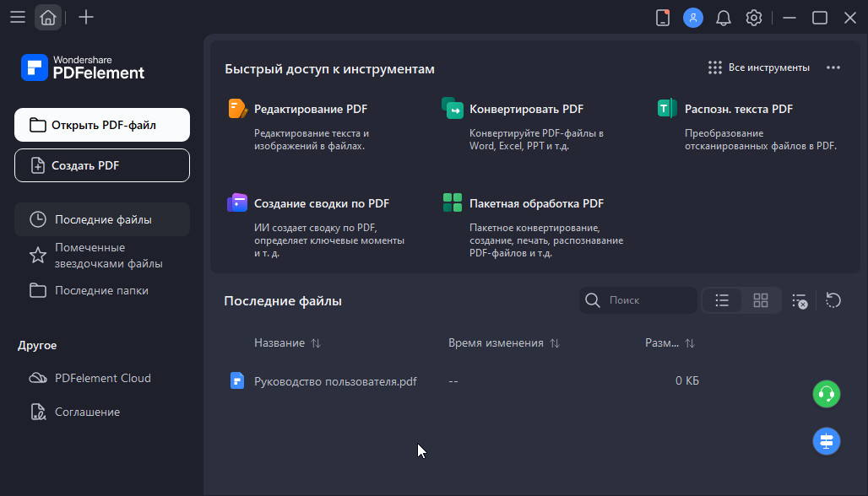Click the user account avatar icon
The image size is (868, 496).
click(x=693, y=18)
